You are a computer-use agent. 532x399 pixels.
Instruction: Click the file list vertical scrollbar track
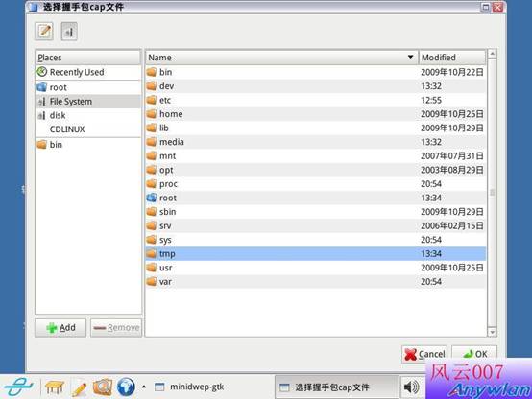point(492,193)
